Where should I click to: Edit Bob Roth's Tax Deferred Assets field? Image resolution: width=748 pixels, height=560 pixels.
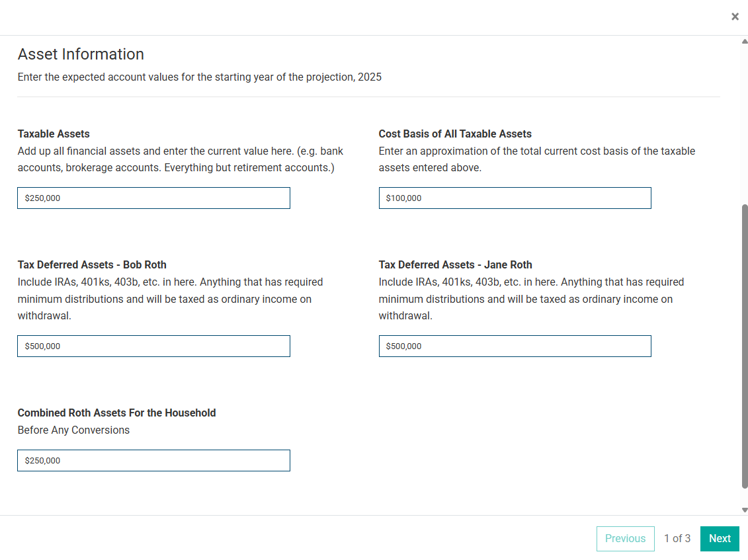click(153, 346)
